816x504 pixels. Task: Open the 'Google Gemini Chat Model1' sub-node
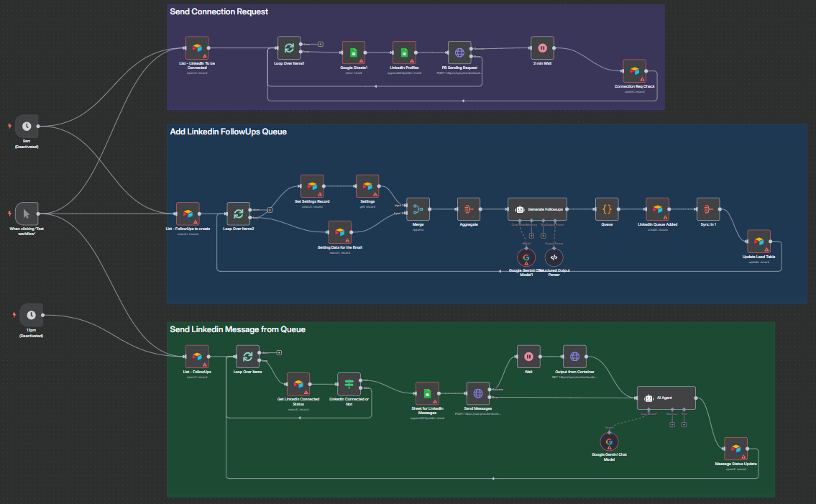[x=526, y=257]
